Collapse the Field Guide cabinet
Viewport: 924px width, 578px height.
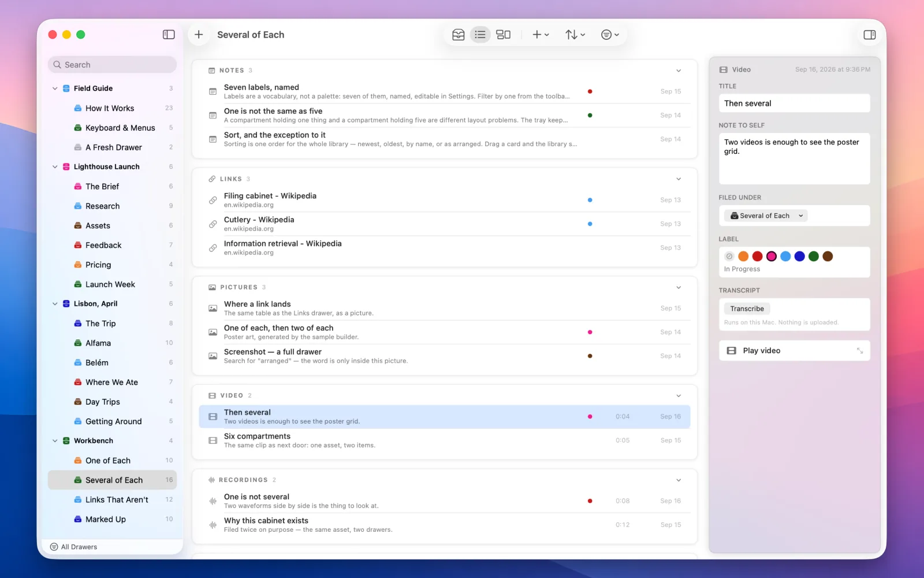(55, 88)
